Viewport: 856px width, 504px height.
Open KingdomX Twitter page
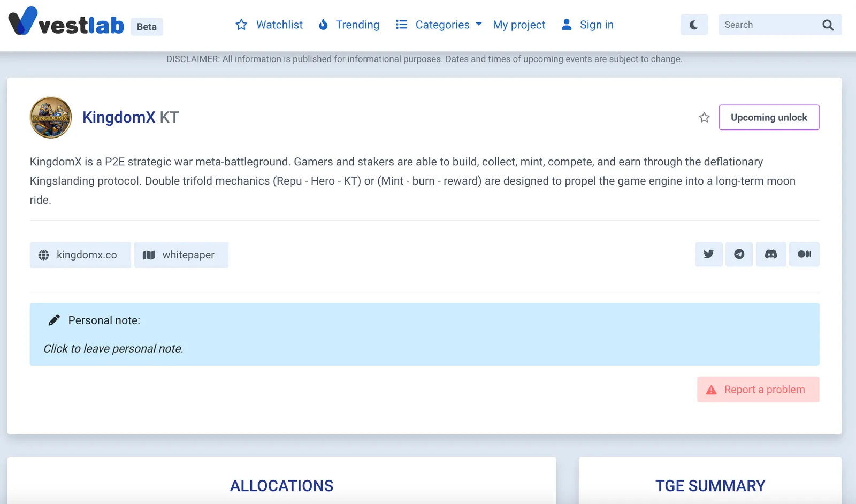(x=709, y=254)
